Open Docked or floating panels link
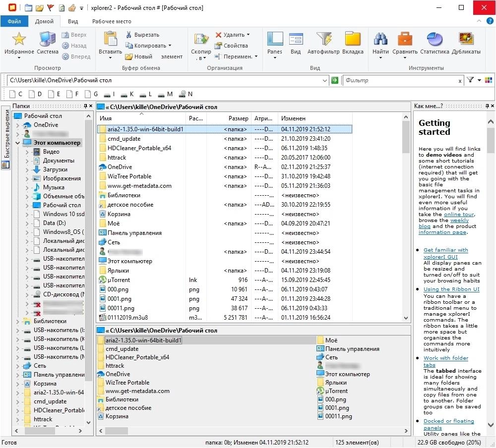The image size is (496, 448). point(448,424)
